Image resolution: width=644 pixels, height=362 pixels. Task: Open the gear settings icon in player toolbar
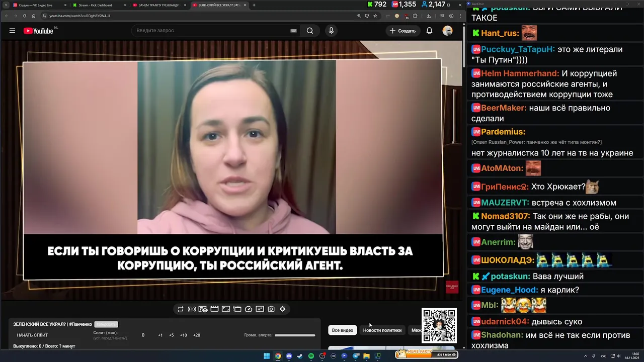tap(282, 309)
